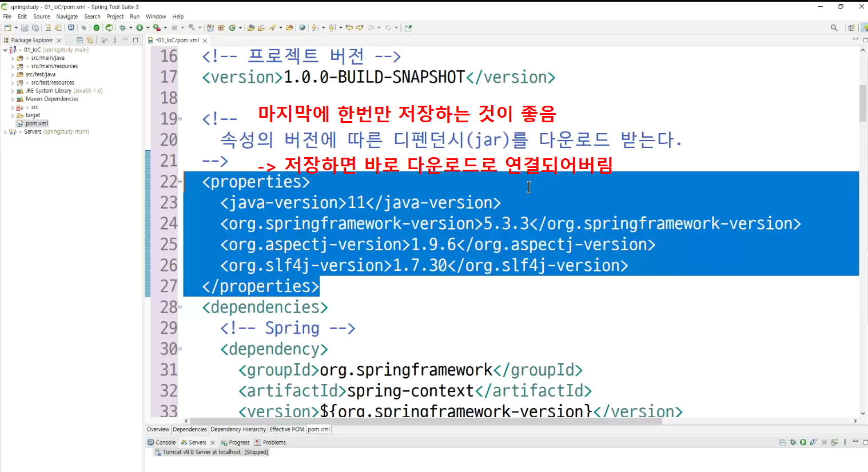
Task: Toggle Link with Editor in Package Explorer
Action: 90,40
